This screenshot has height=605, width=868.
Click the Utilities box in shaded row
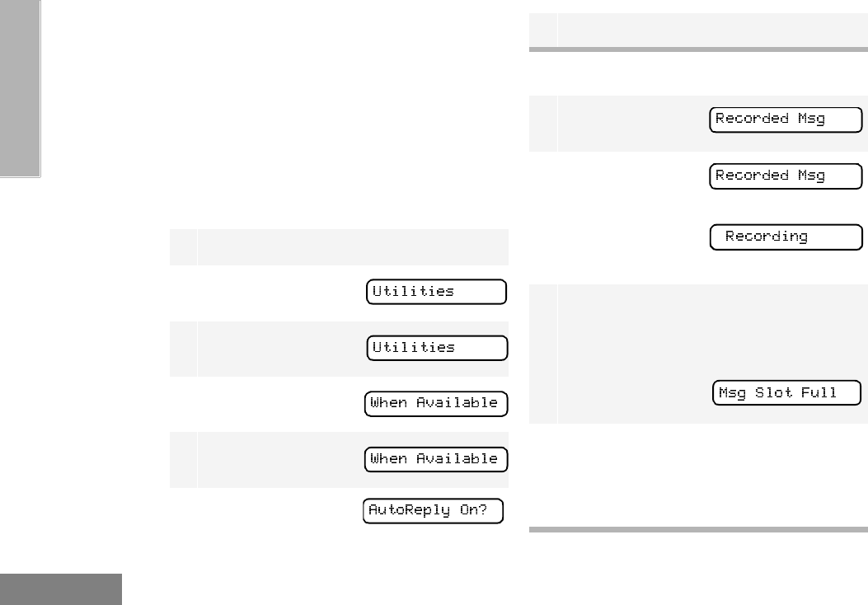[x=437, y=348]
